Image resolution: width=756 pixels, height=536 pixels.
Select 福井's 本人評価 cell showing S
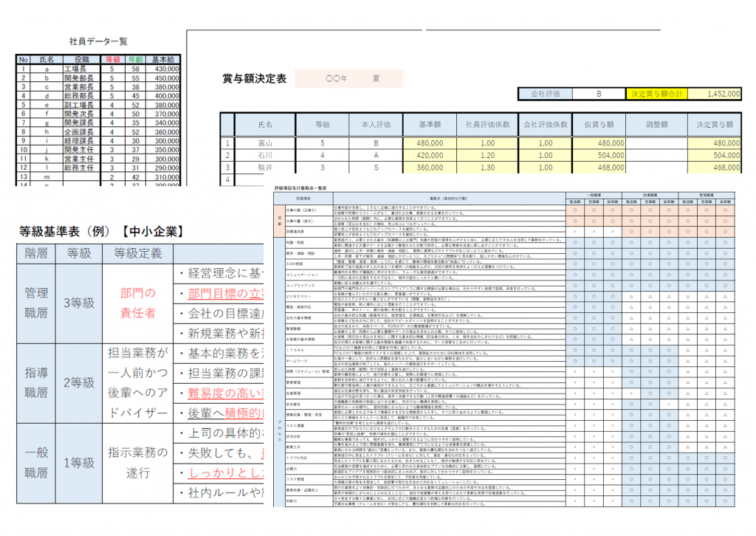point(374,168)
